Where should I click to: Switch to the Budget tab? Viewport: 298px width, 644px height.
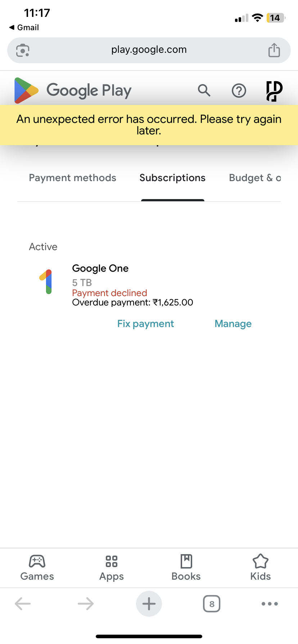pos(254,178)
